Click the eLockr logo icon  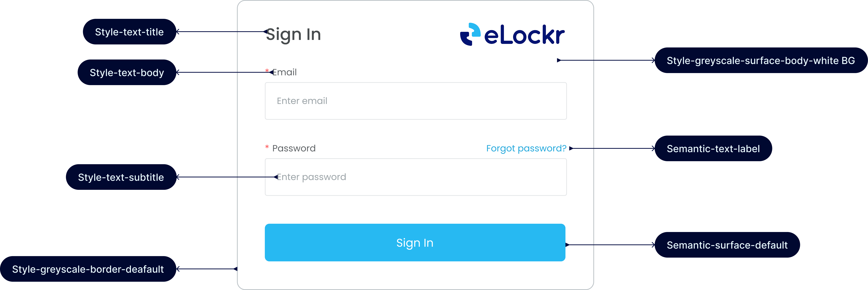[471, 34]
